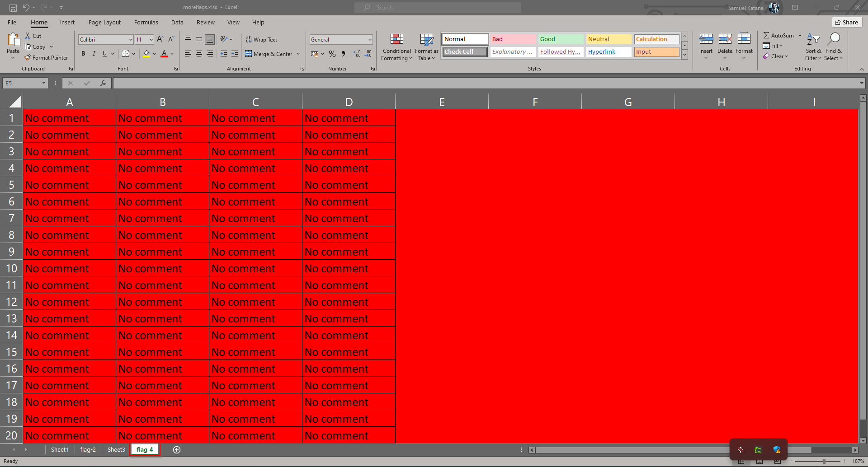Switch to the flag-2 sheet tab
This screenshot has width=868, height=467.
click(88, 450)
